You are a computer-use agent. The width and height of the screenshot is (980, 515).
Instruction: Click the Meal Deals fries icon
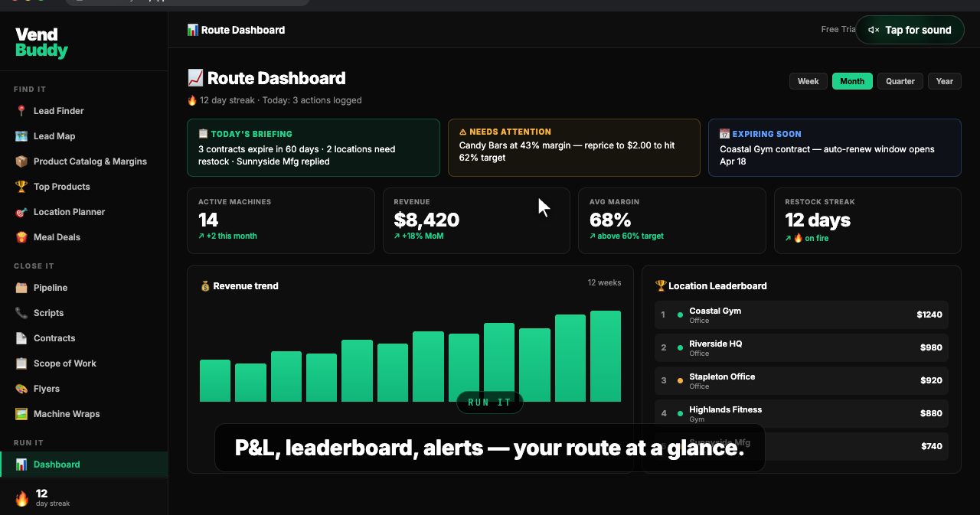point(21,237)
